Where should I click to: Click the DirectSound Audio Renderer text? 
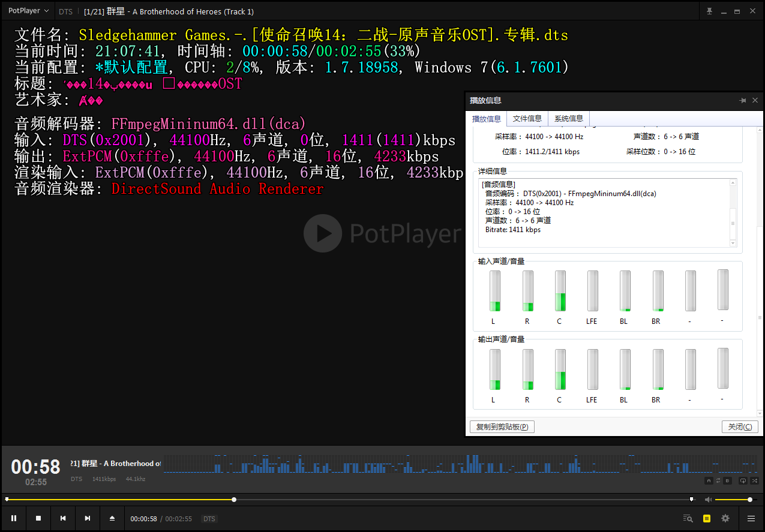217,189
